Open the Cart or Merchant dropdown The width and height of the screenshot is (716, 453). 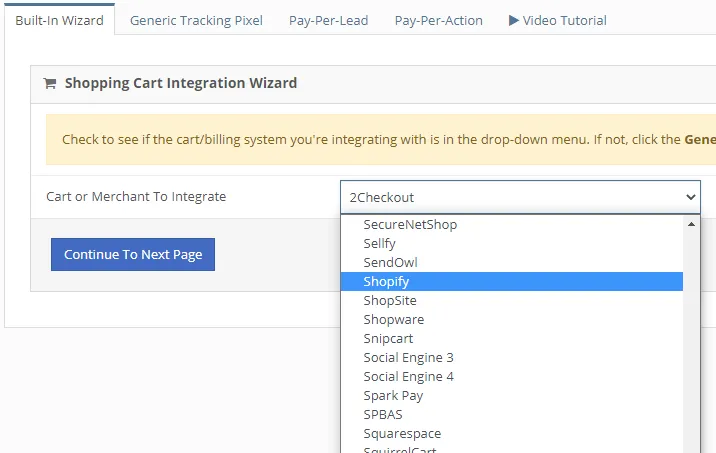pos(520,197)
